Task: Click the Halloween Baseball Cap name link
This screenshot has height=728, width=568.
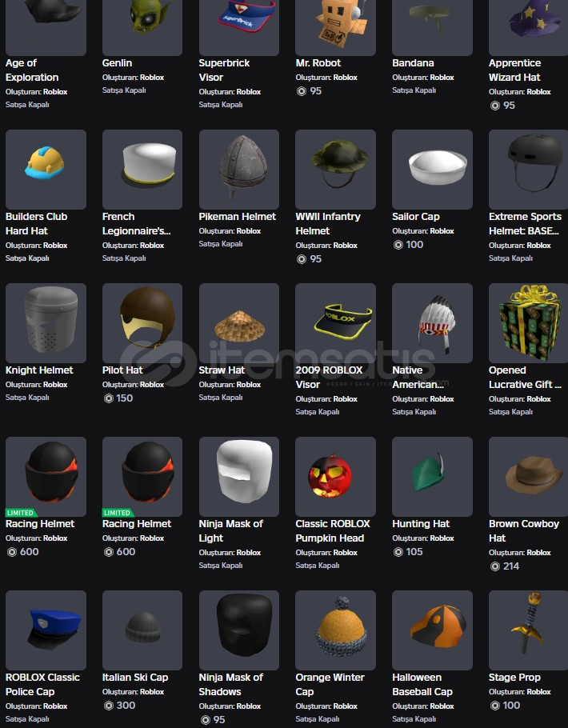Action: click(x=422, y=684)
